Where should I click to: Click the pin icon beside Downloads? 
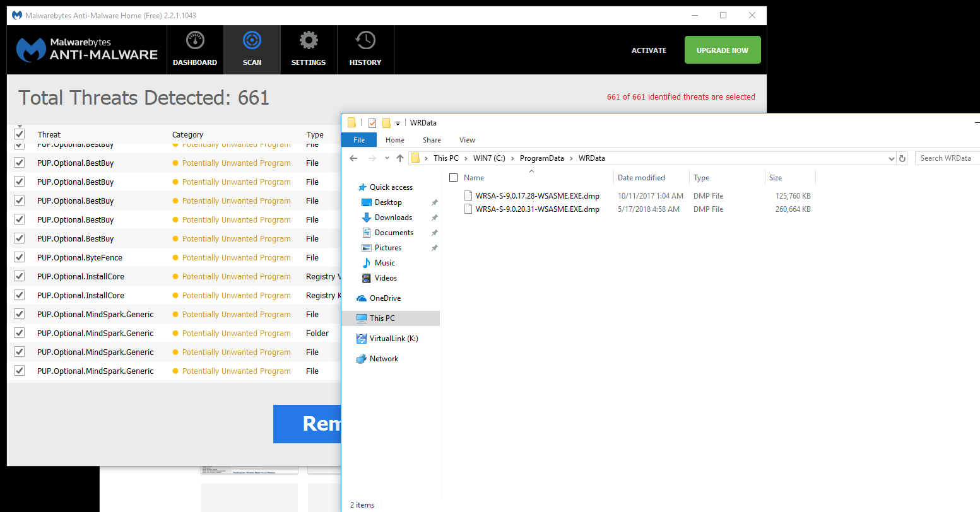pos(434,218)
